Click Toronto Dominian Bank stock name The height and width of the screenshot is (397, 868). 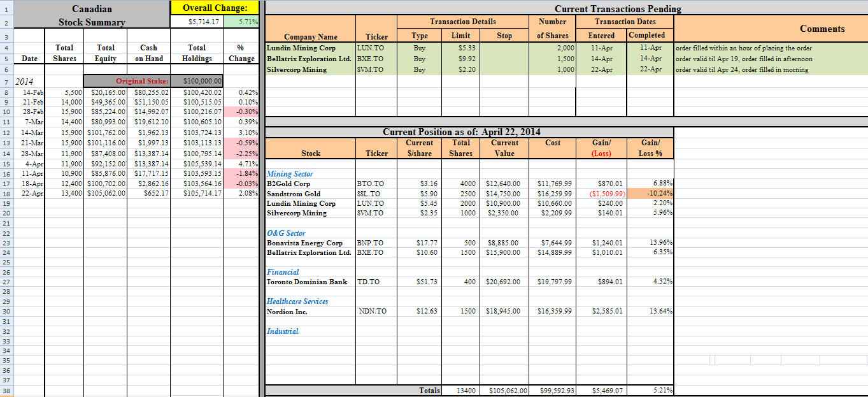click(x=307, y=282)
